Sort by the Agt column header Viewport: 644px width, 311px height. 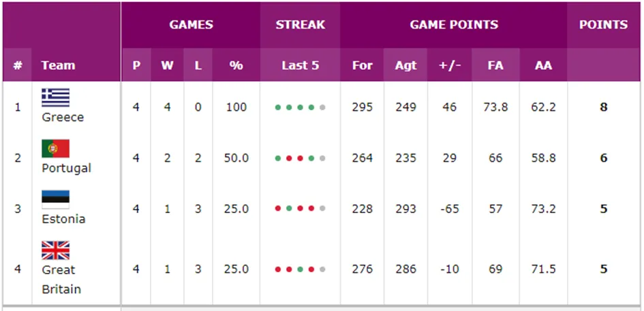(x=405, y=65)
